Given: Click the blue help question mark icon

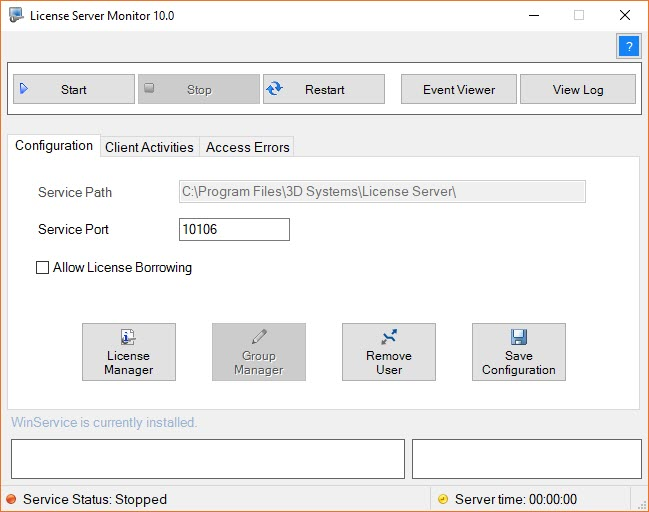Looking at the screenshot, I should [x=628, y=46].
